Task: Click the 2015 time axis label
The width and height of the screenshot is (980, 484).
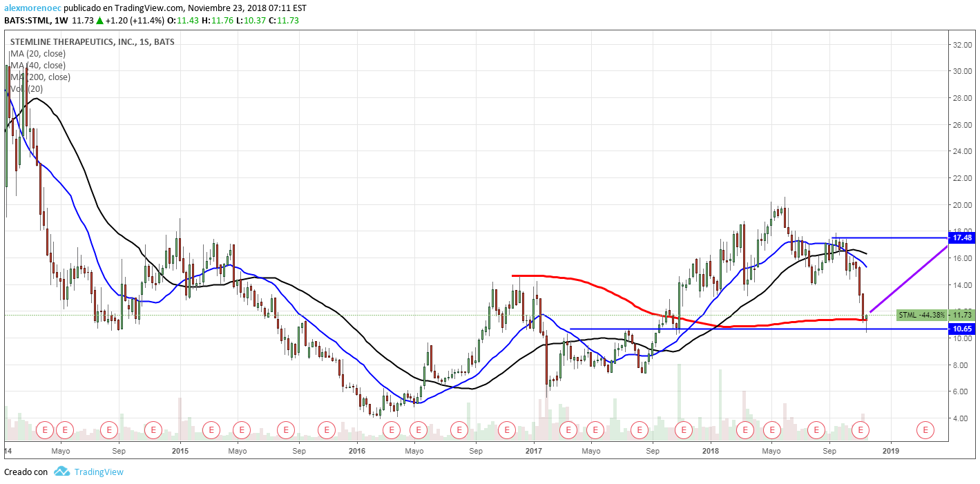Action: pos(180,451)
